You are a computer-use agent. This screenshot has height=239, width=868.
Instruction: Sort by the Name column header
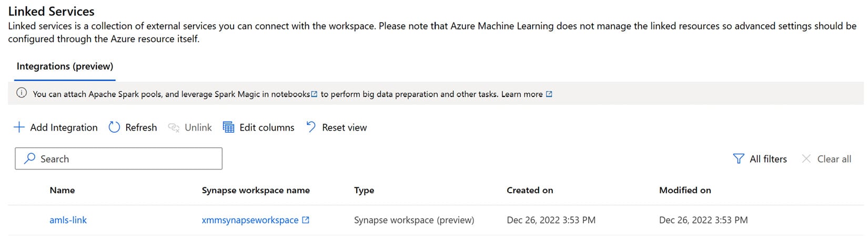[62, 190]
